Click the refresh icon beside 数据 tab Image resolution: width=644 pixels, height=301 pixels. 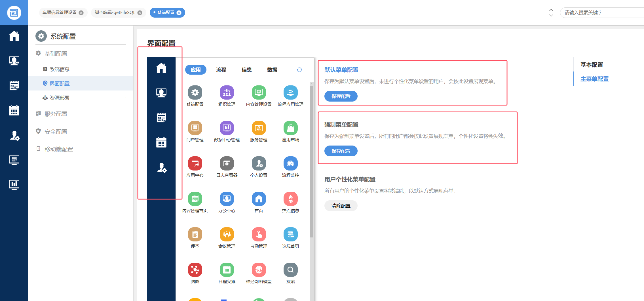299,70
